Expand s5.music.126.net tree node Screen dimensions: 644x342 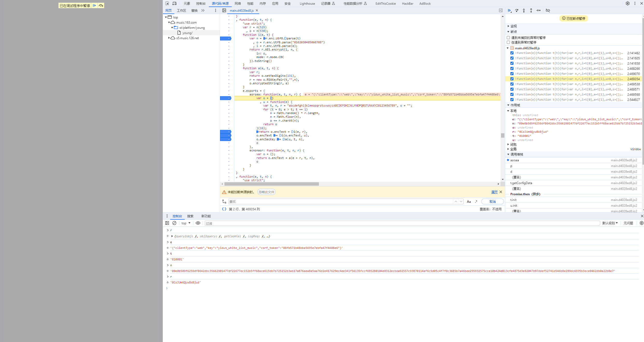pyautogui.click(x=169, y=38)
